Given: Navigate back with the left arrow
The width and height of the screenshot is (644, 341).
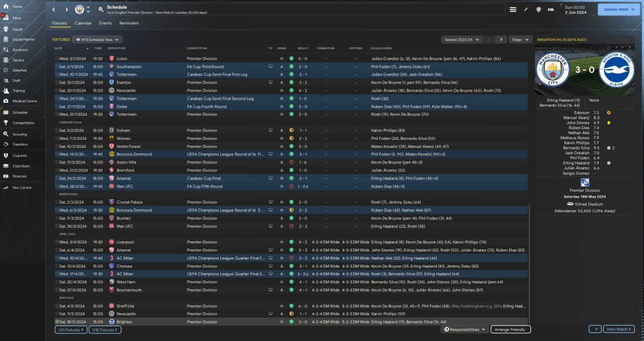Looking at the screenshot, I should tap(54, 10).
